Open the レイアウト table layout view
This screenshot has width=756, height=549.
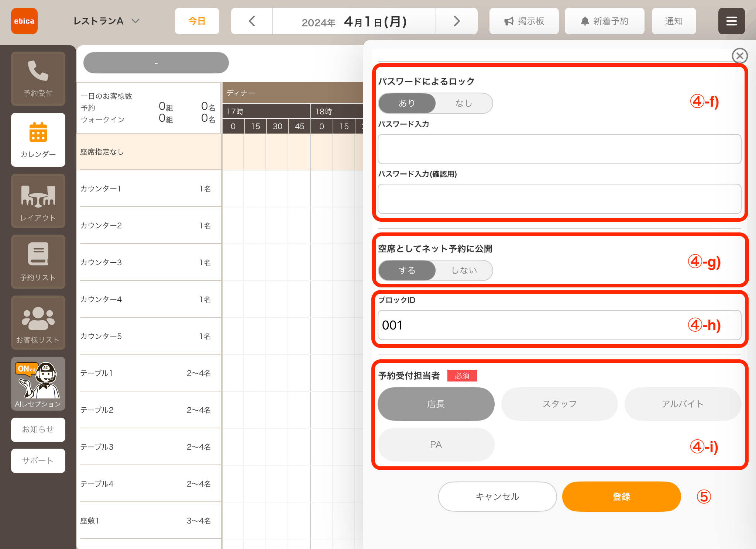[x=38, y=201]
